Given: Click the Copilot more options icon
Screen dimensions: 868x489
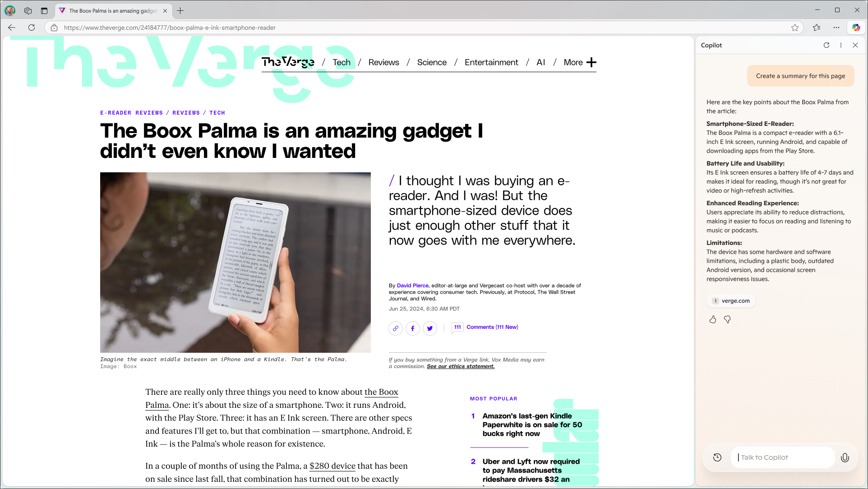Looking at the screenshot, I should click(x=840, y=45).
